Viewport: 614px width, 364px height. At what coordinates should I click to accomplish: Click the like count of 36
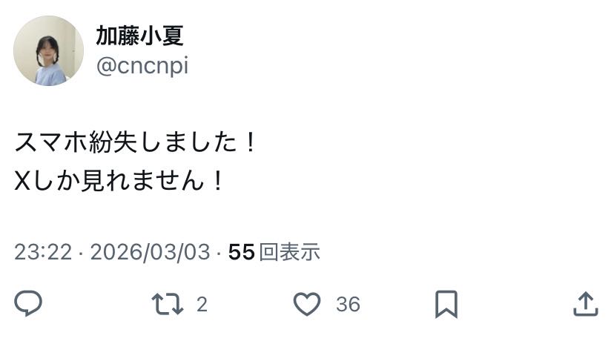[x=348, y=305]
